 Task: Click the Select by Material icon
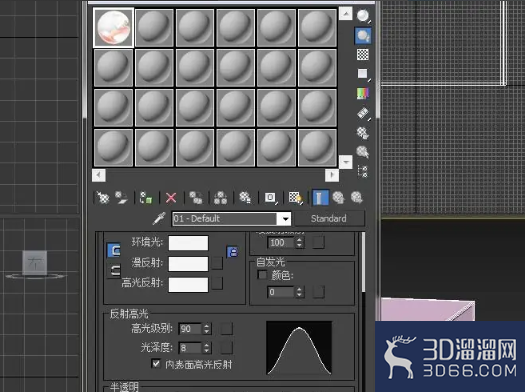click(x=363, y=152)
